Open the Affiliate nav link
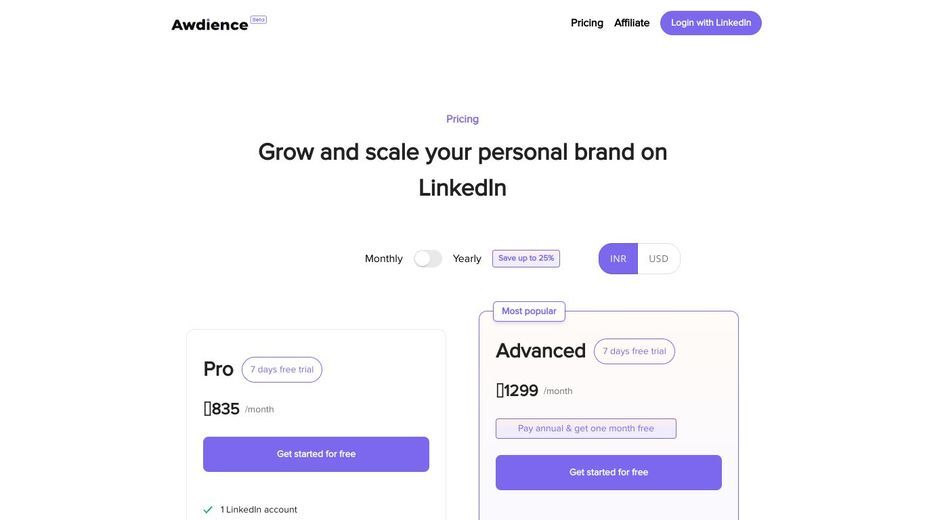This screenshot has height=520, width=925. (632, 23)
